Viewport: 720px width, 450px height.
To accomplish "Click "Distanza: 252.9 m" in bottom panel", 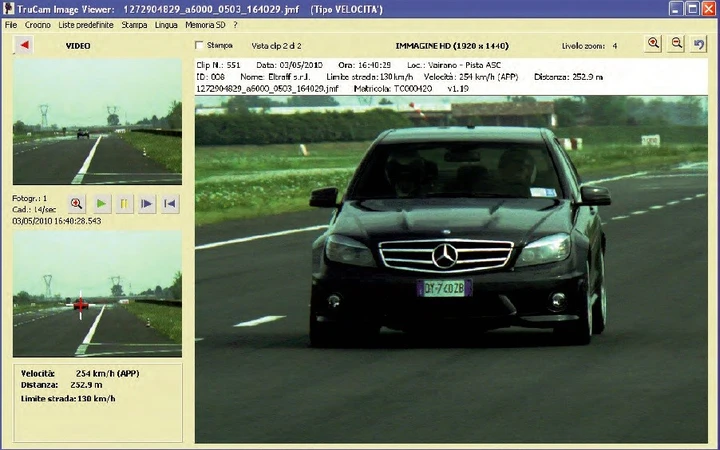I will [62, 385].
